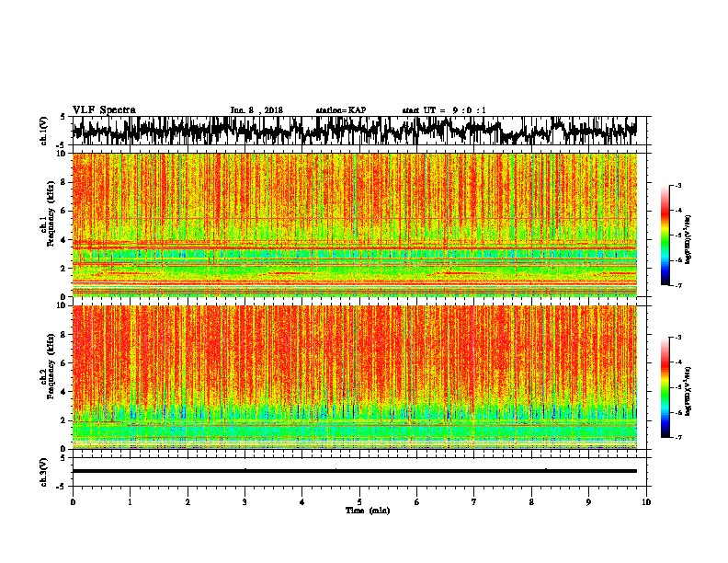Click the 6 kHz tick of ch.1 spectrogram
Image resolution: width=728 pixels, height=563 pixels.
[64, 211]
